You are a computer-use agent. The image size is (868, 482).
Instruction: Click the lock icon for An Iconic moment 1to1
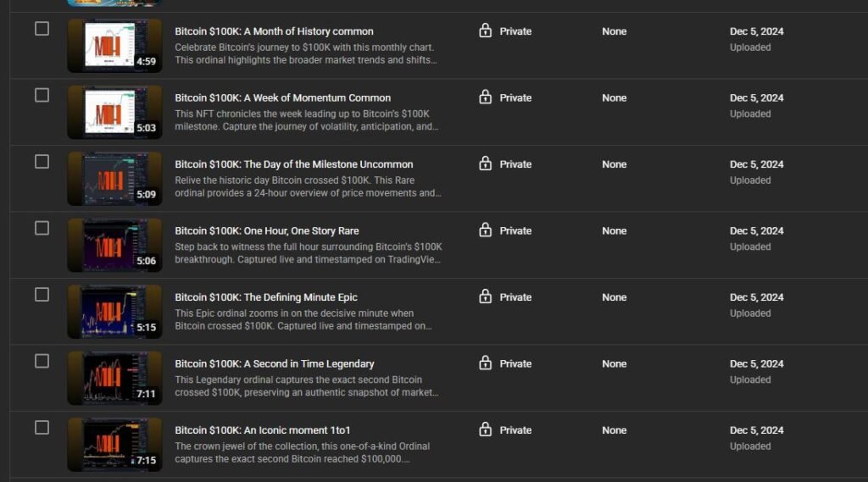click(486, 429)
